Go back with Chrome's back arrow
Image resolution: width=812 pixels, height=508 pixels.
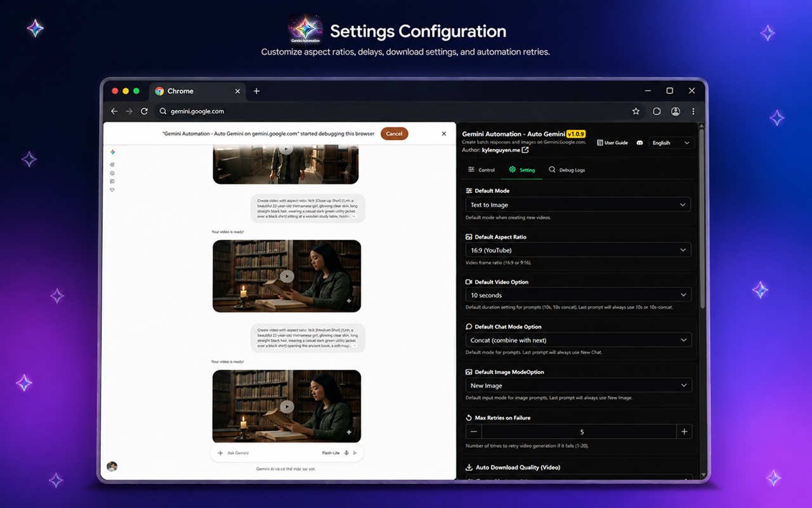tap(114, 111)
